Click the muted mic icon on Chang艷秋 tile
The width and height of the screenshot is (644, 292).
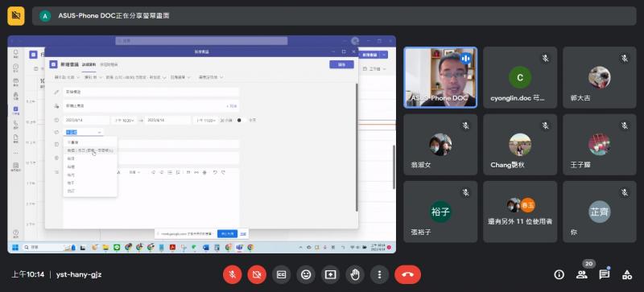tap(545, 125)
